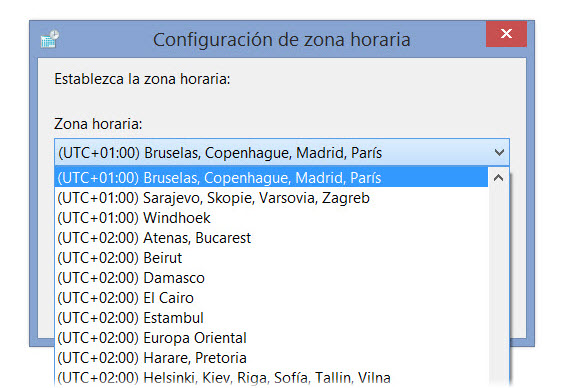Image resolution: width=568 pixels, height=388 pixels.
Task: Click the scrollbar up arrow in list
Action: coord(498,178)
